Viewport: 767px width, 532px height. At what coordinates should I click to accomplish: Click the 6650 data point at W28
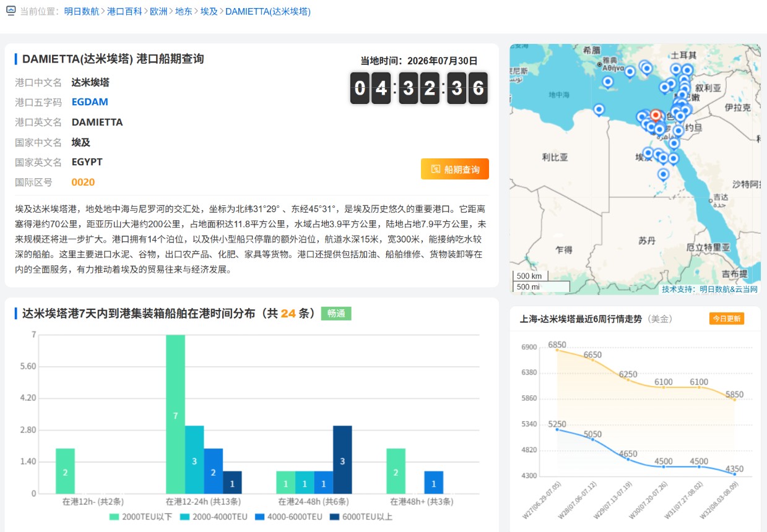click(592, 359)
